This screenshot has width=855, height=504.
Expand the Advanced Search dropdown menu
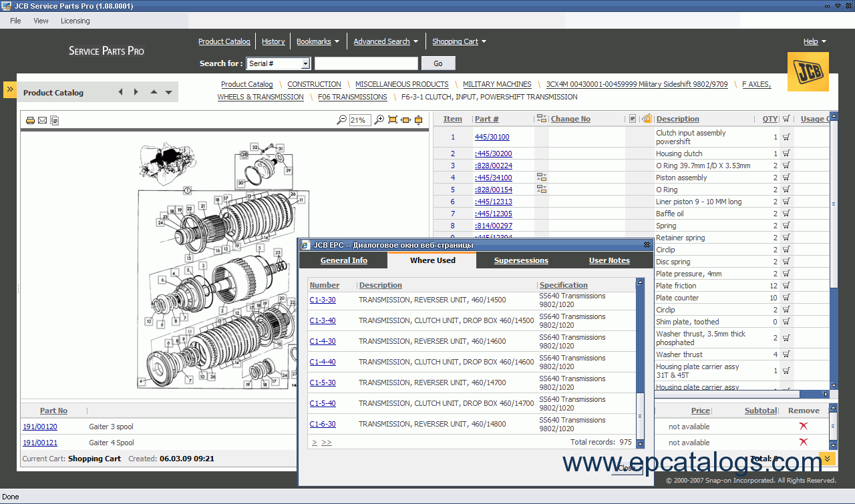tap(415, 41)
